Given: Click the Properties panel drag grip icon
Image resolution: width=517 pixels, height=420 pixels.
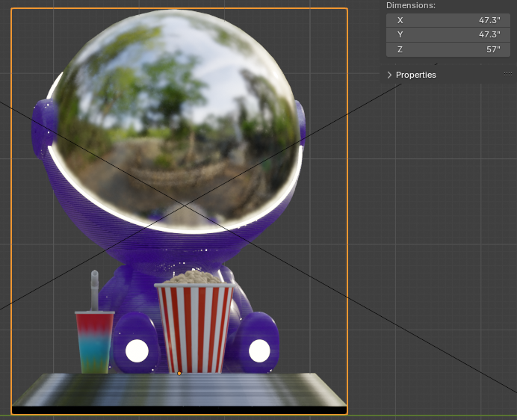Looking at the screenshot, I should pos(508,75).
